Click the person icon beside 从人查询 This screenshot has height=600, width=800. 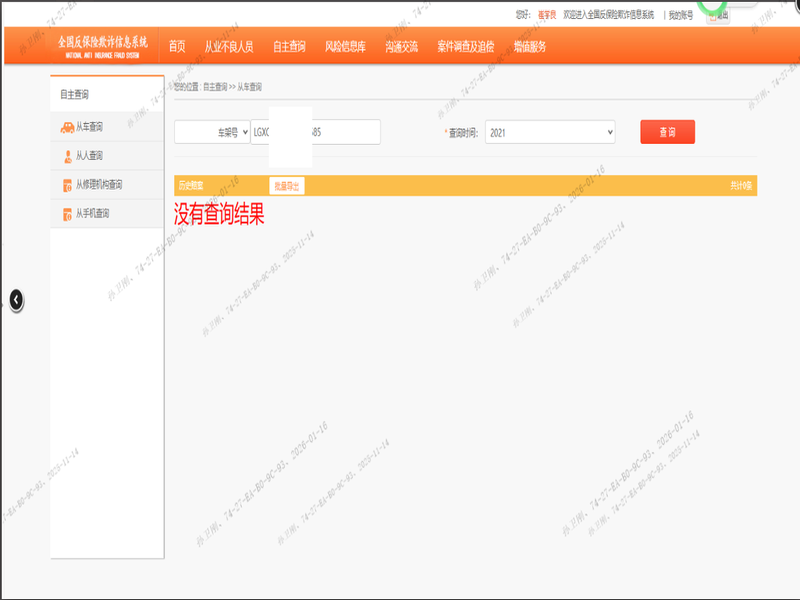[67, 156]
